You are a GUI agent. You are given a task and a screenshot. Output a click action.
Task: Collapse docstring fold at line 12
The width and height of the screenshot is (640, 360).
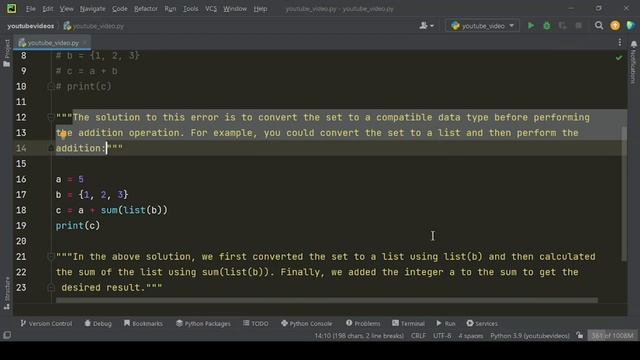(51, 117)
